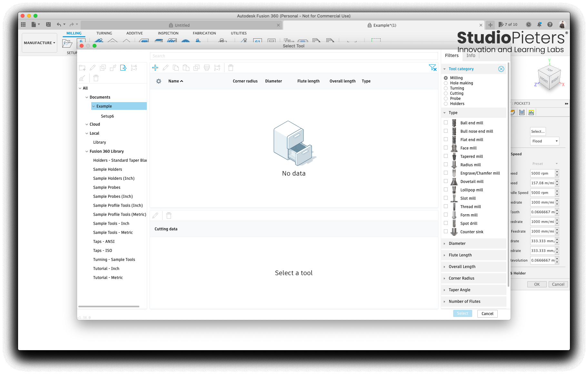Open the ADDITIVE ribbon tab

point(135,33)
